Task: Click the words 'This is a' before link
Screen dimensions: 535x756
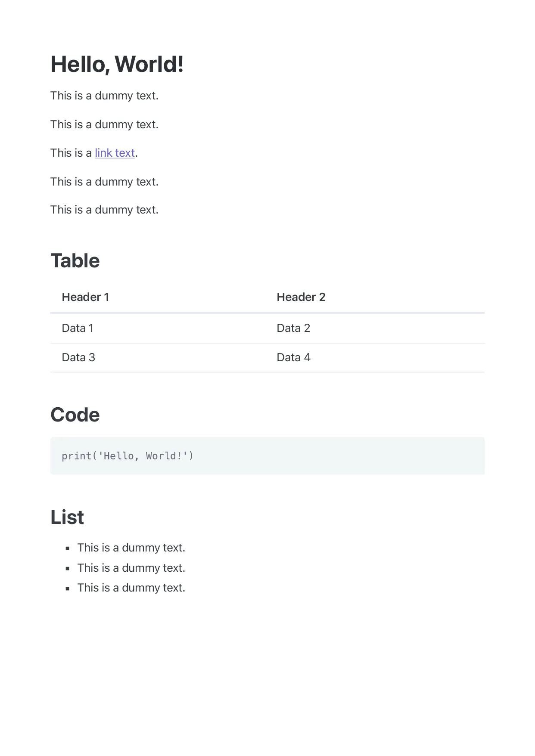Action: point(71,153)
